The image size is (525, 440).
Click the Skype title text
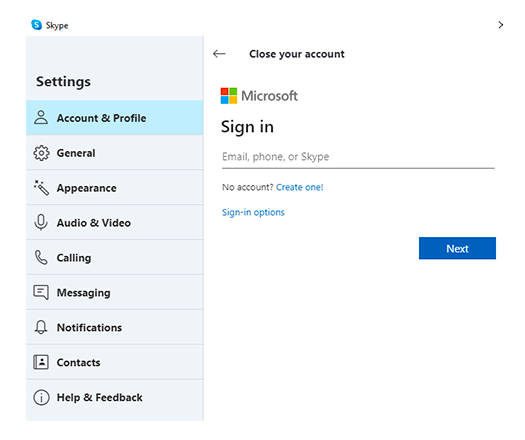click(x=57, y=25)
